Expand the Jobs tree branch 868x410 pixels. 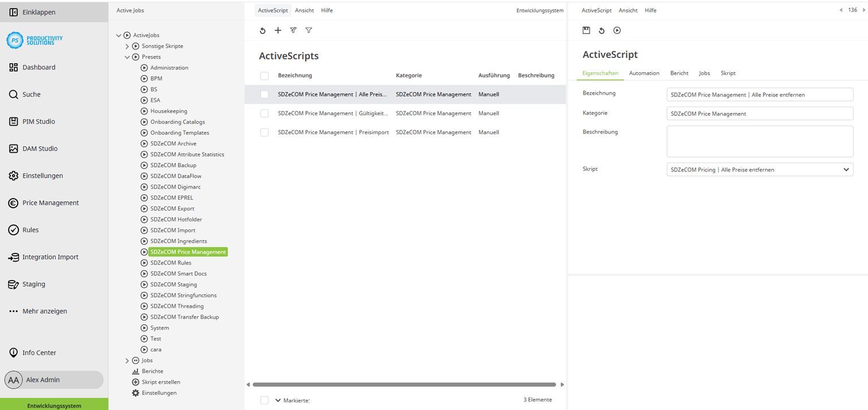click(127, 360)
